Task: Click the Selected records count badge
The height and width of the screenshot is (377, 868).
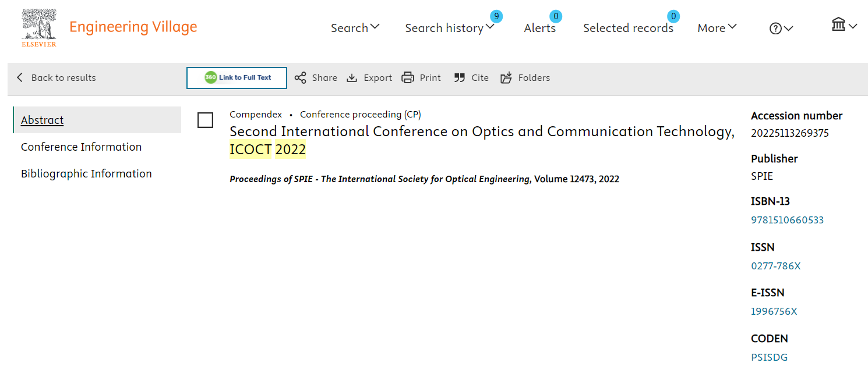Action: [674, 16]
